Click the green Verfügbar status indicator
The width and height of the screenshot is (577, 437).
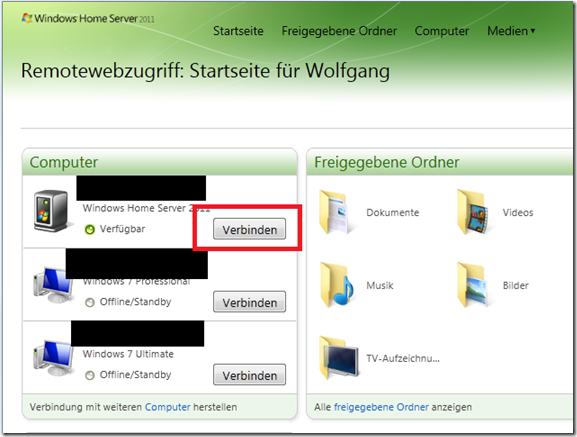pos(90,230)
